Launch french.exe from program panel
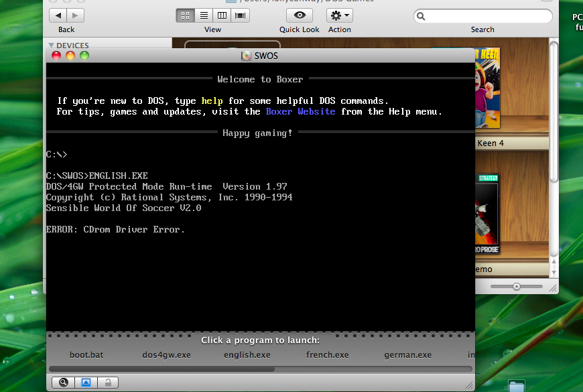 327,355
